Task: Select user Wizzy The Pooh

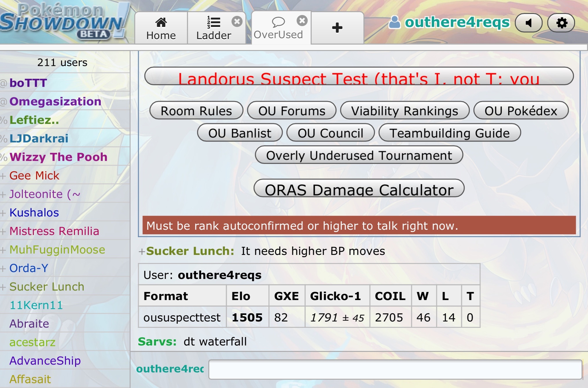Action: (65, 157)
